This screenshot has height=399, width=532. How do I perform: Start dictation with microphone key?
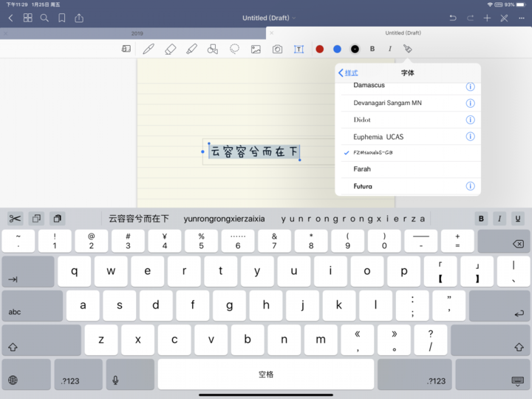[x=130, y=374]
